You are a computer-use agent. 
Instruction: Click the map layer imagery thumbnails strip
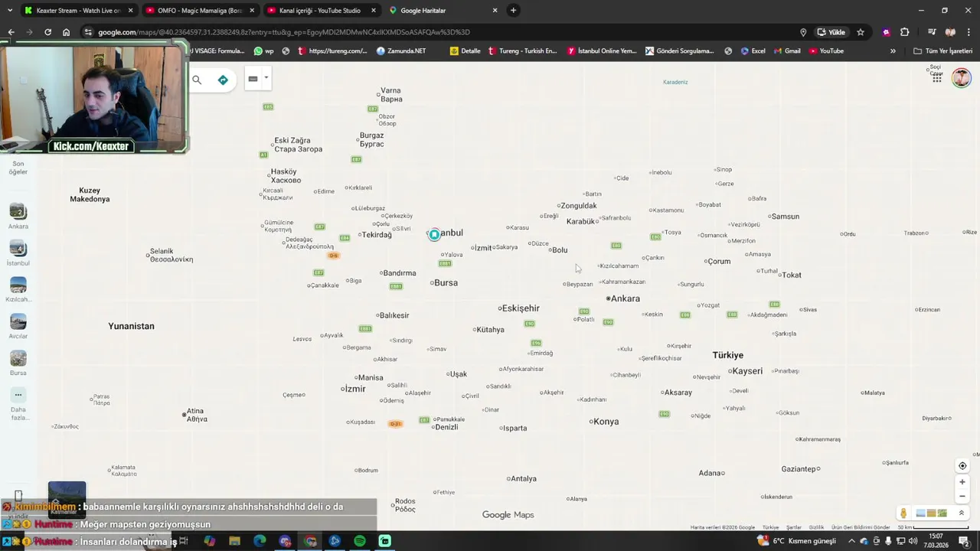click(x=932, y=513)
